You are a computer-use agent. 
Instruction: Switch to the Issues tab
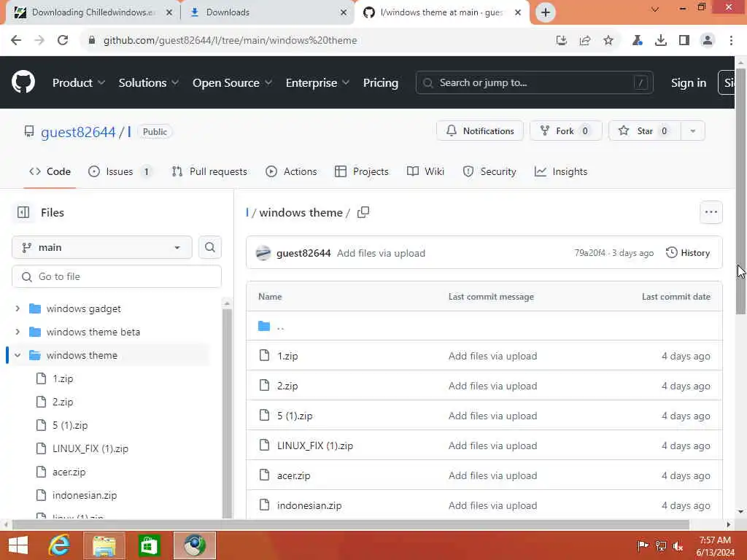[x=120, y=171]
